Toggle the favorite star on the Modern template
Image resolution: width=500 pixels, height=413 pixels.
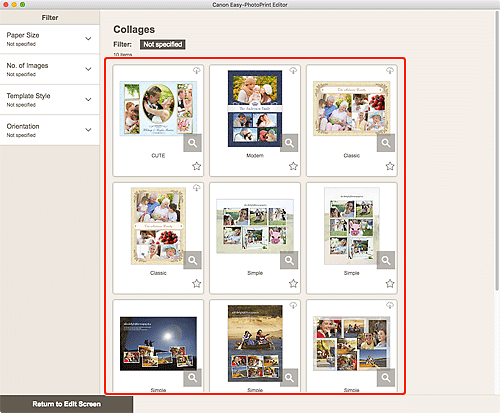[x=293, y=166]
